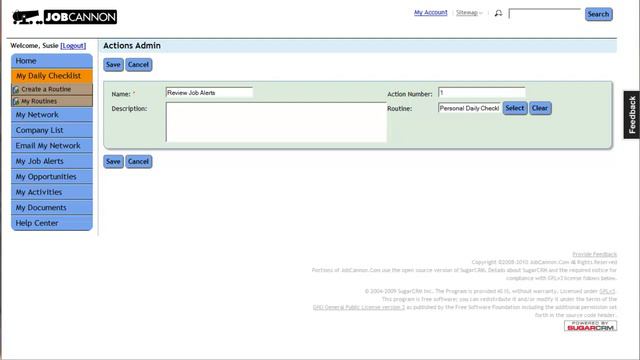Click the Create a Routine icon
The image size is (640, 360).
pos(16,89)
